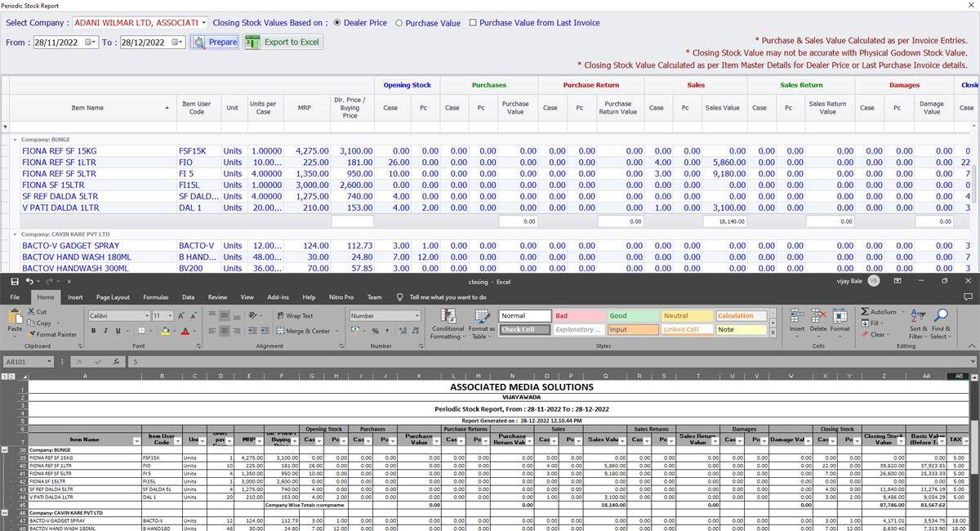980x531 pixels.
Task: Switch to the Page Layout ribbon tab
Action: click(x=113, y=297)
